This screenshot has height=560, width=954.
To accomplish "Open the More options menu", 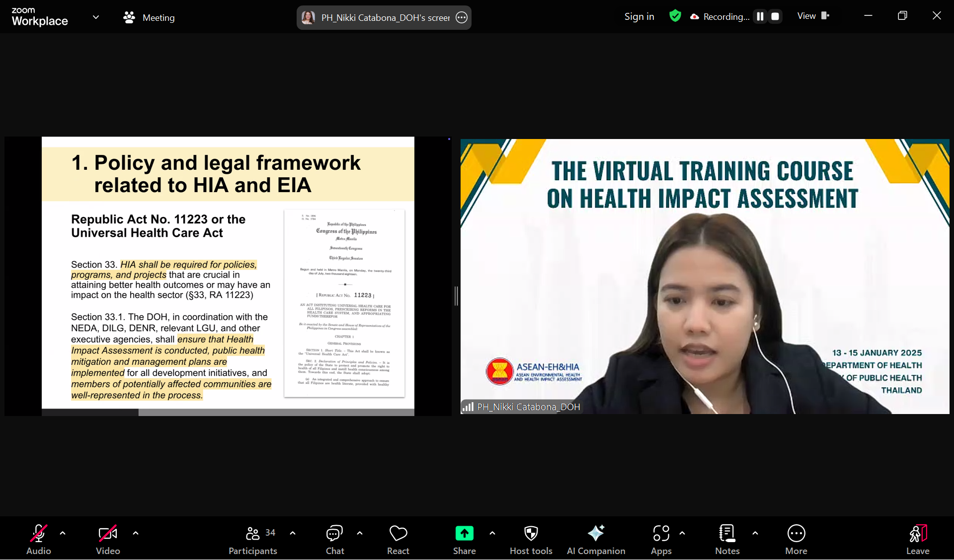I will pyautogui.click(x=796, y=539).
